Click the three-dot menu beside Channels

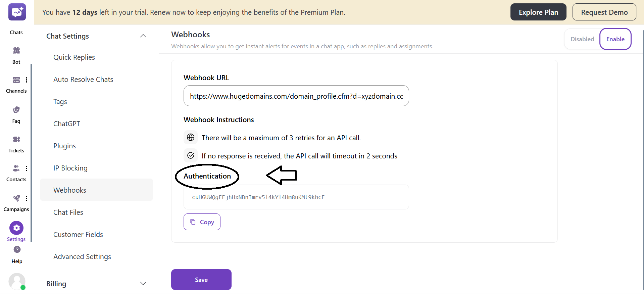(27, 80)
